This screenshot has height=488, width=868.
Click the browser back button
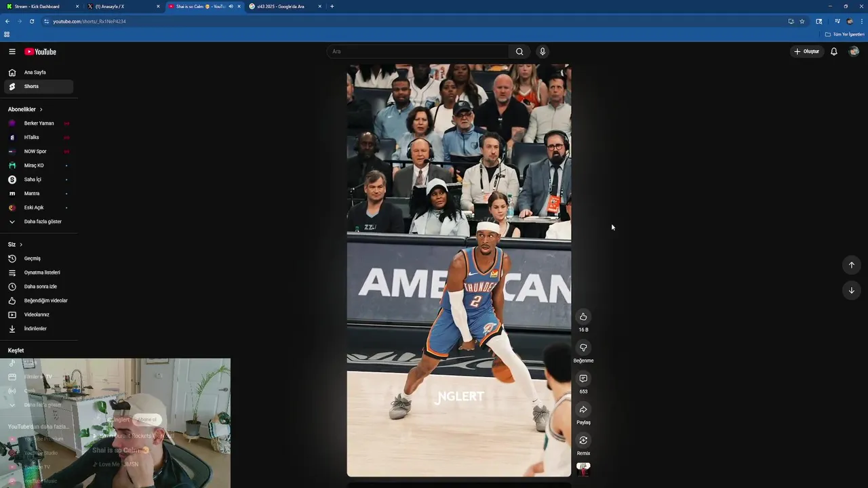[7, 21]
